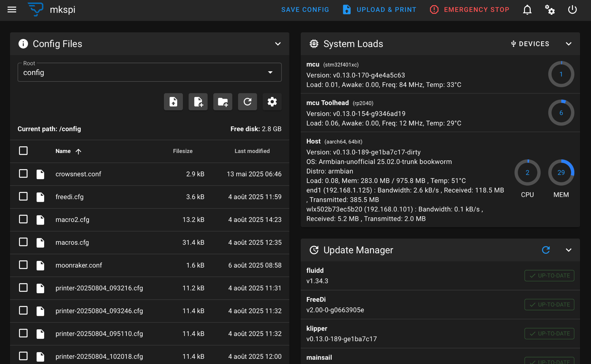Create a new directory with the folder-plus icon
Screen dimensions: 591x364
coord(223,102)
